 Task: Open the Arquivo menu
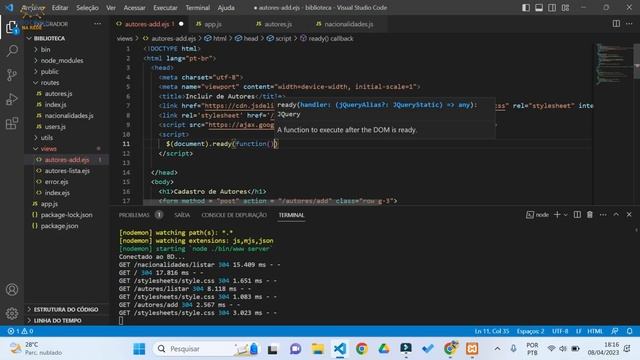pos(33,8)
